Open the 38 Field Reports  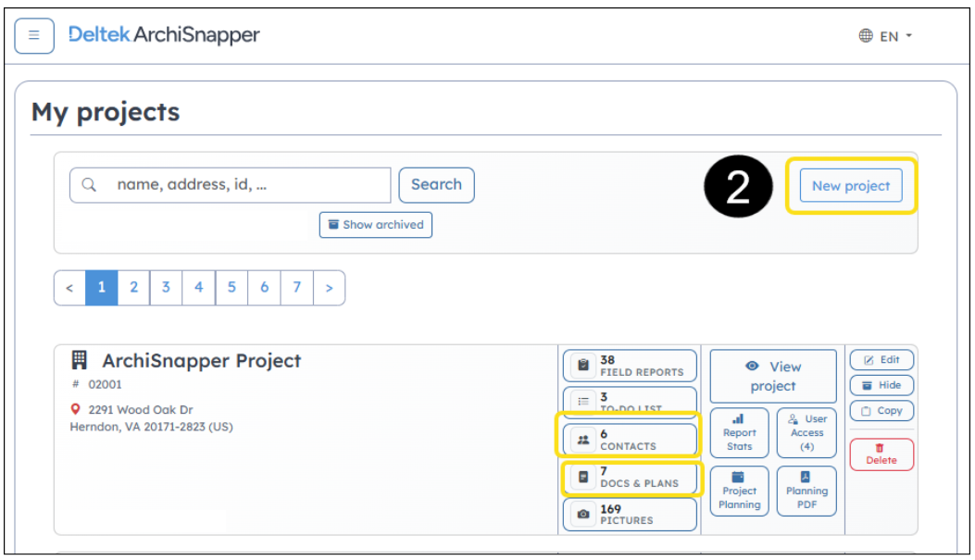coord(630,366)
